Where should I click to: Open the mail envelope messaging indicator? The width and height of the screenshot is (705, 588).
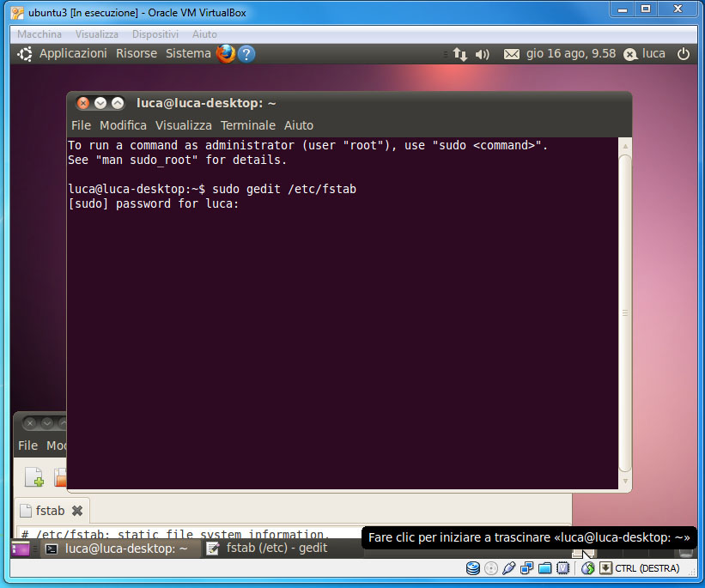(x=511, y=54)
